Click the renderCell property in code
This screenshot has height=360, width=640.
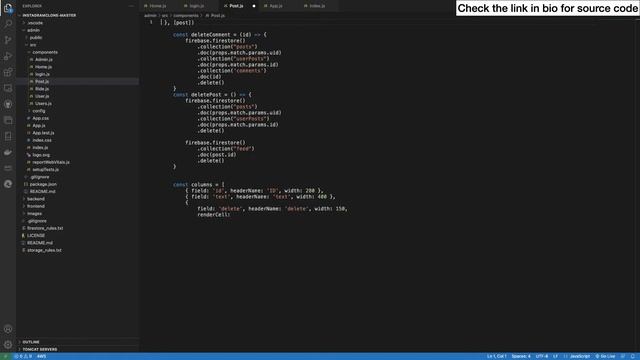pyautogui.click(x=213, y=215)
